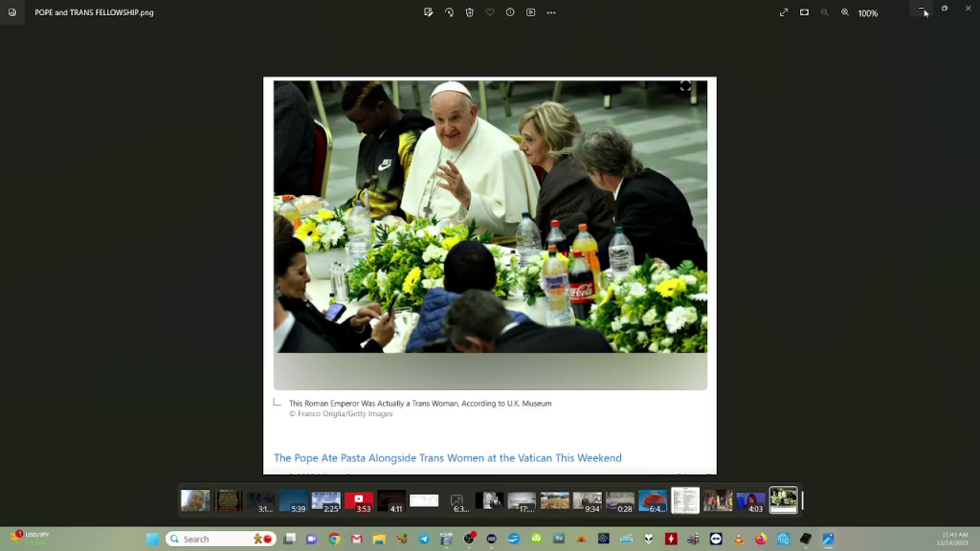Click the Windows taskbar Search box
This screenshot has height=551, width=980.
coord(221,539)
